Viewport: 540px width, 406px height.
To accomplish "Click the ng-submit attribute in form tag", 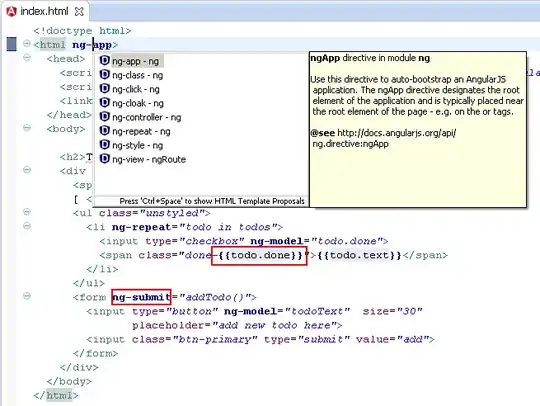I will pos(141,297).
